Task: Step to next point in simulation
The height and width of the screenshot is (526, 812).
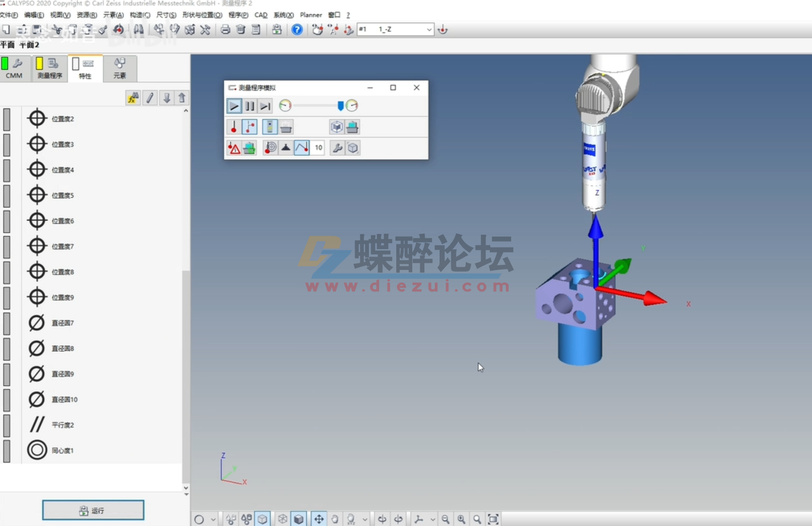Action: pos(265,105)
